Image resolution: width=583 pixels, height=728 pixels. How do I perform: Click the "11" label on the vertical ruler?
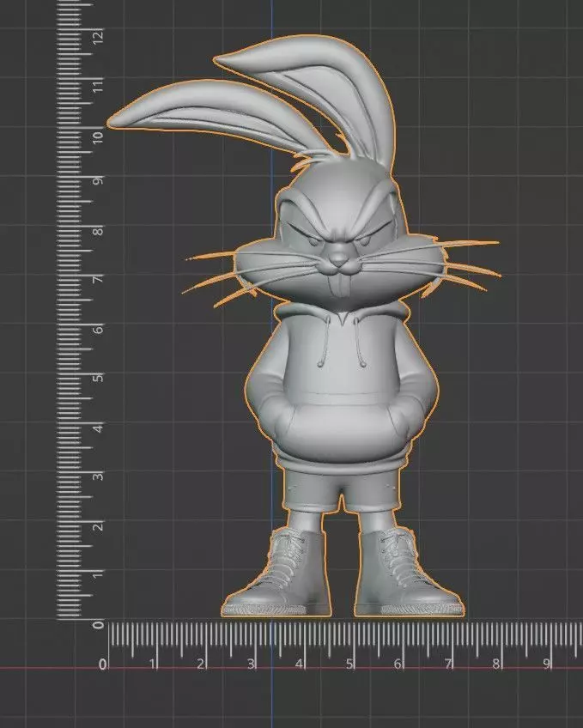pos(99,86)
